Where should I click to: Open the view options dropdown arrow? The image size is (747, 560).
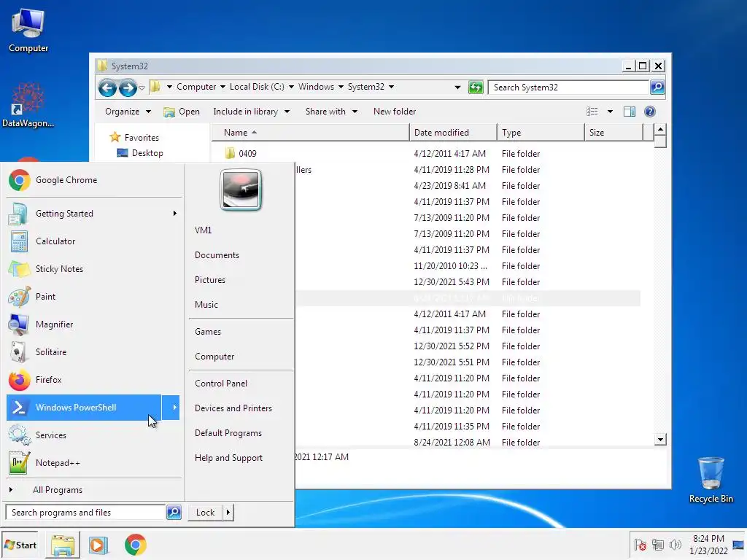[x=610, y=112]
